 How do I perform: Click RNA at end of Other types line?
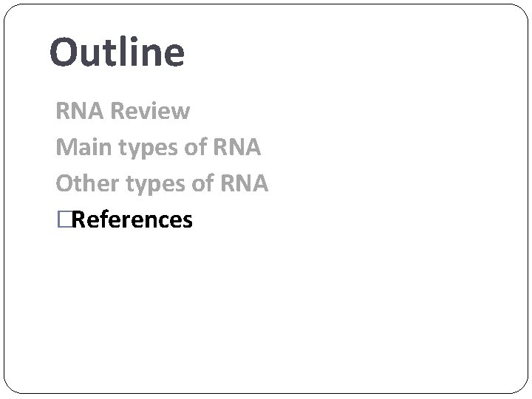pos(243,183)
